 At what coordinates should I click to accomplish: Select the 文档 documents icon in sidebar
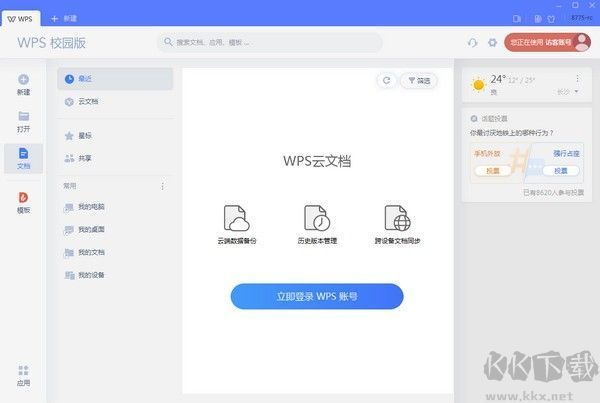23,153
